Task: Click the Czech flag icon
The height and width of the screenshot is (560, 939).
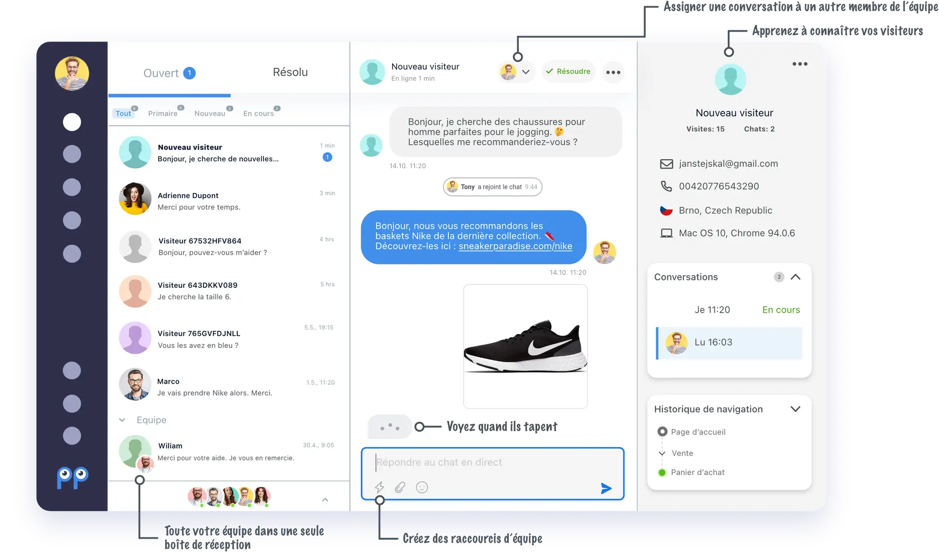Action: coord(667,211)
